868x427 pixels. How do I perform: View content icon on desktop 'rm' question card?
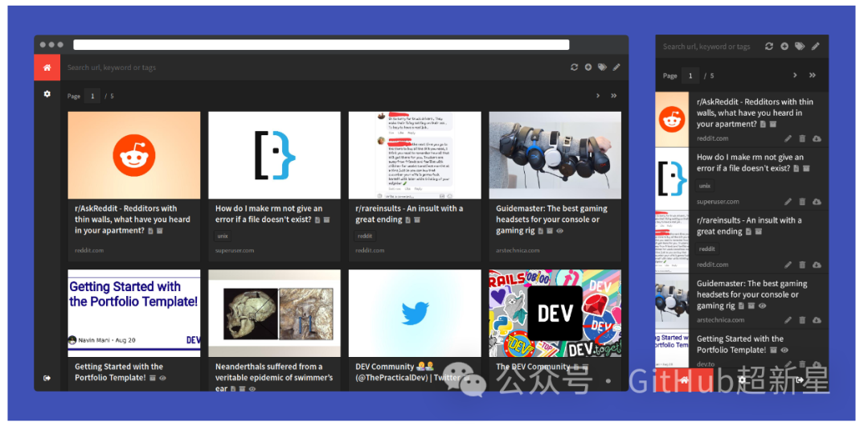click(x=317, y=220)
